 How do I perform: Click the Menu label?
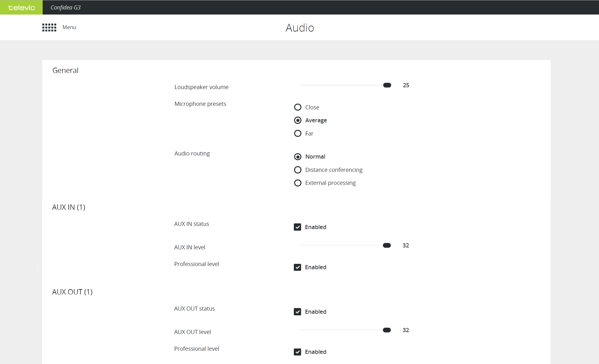click(69, 27)
